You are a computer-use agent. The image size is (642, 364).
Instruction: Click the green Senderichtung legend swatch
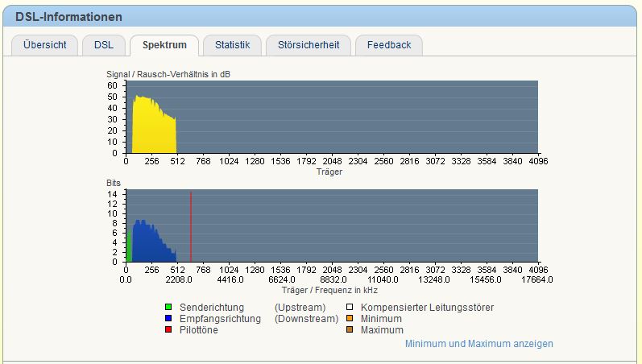(168, 308)
